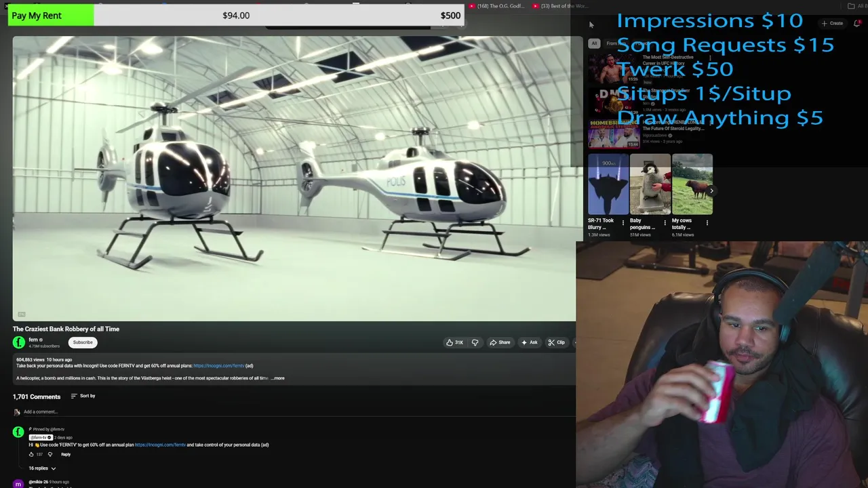The height and width of the screenshot is (488, 868).
Task: Open the Sort by comments dropdown
Action: tap(83, 396)
